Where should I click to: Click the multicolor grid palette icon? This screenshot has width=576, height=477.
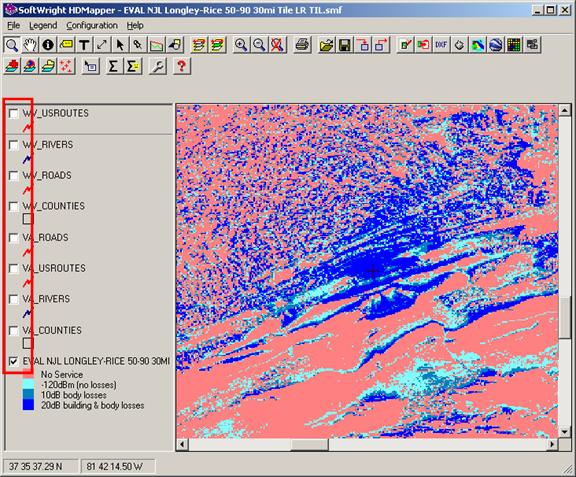(x=514, y=45)
